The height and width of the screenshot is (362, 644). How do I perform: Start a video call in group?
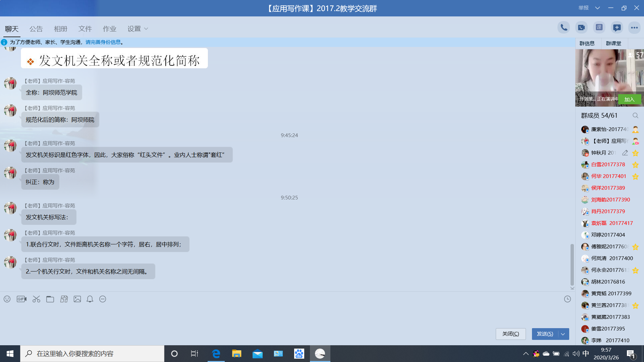click(581, 27)
